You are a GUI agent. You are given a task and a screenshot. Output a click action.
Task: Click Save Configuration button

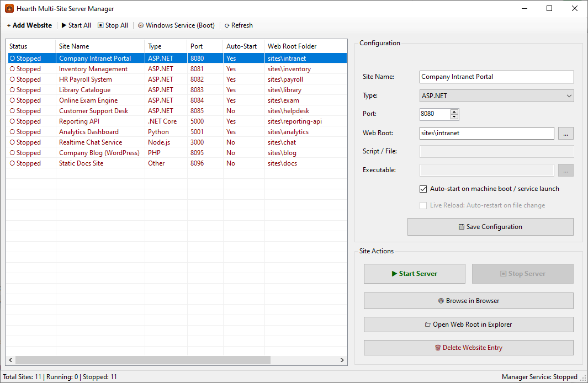click(490, 227)
